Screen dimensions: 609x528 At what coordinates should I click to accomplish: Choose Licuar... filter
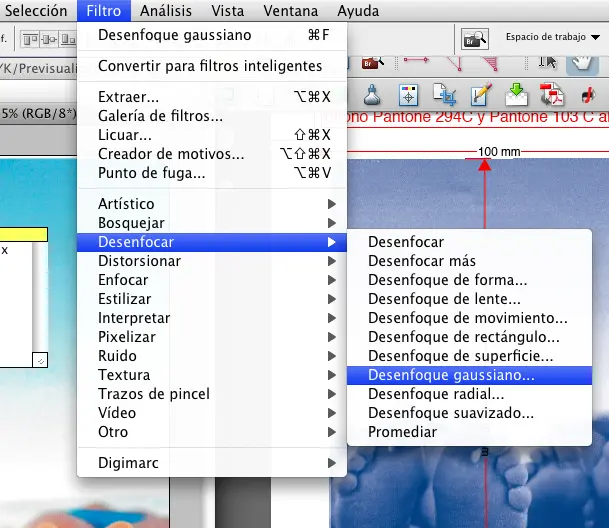(212, 135)
